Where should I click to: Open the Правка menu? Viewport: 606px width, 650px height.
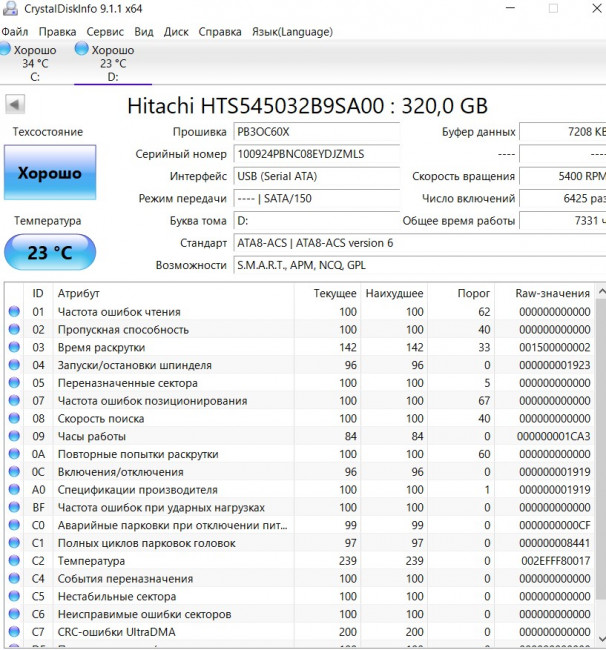57,32
